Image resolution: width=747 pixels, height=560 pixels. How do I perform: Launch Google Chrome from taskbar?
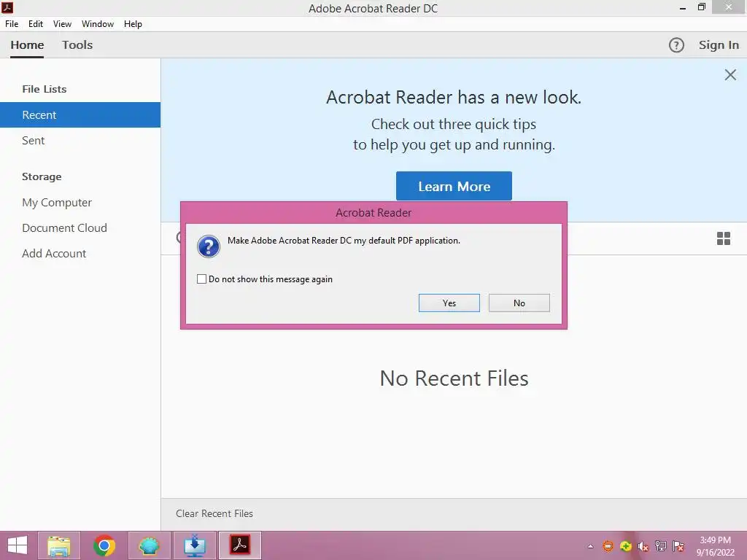coord(104,545)
